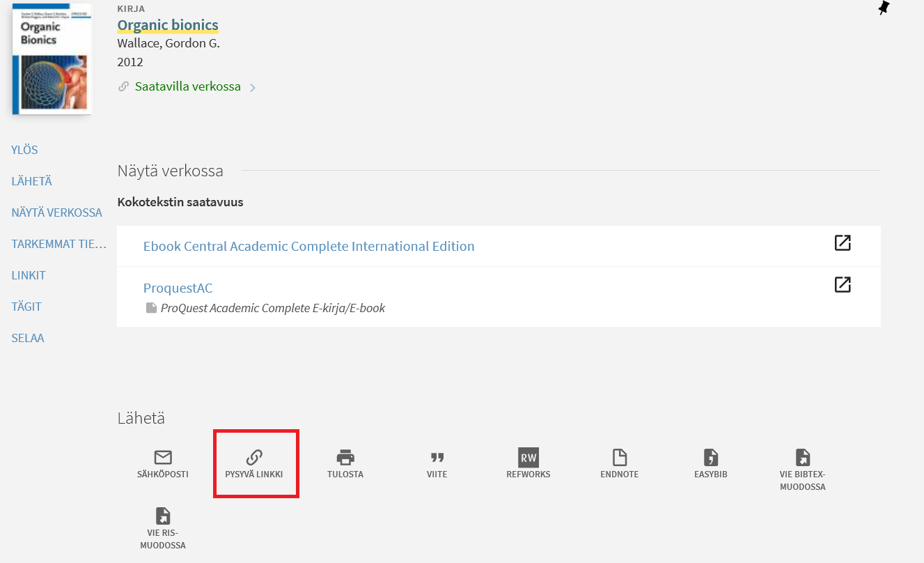Open the Viite citation icon
The width and height of the screenshot is (924, 563).
(437, 458)
